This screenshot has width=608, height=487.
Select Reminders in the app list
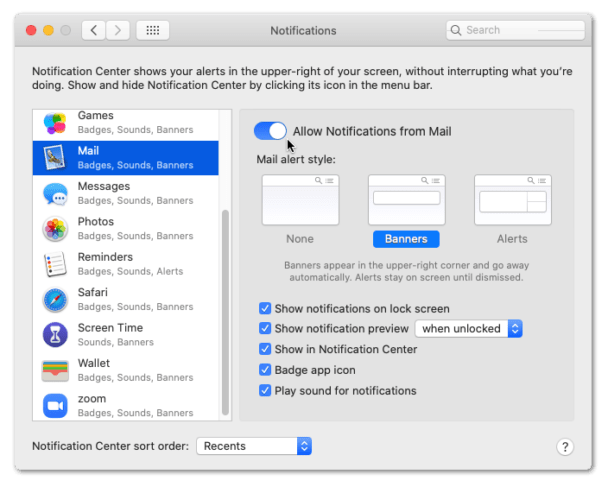(x=126, y=264)
